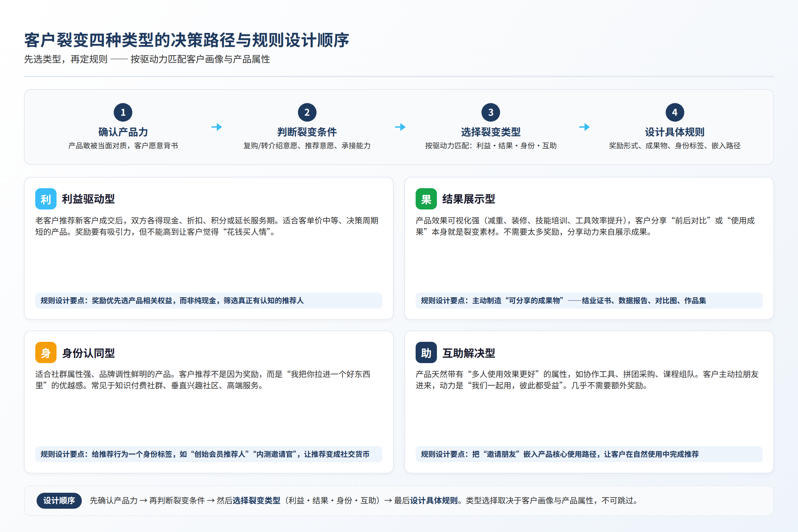Click text 奖励形式、成果物、身份标签、嵌入路径

675,146
